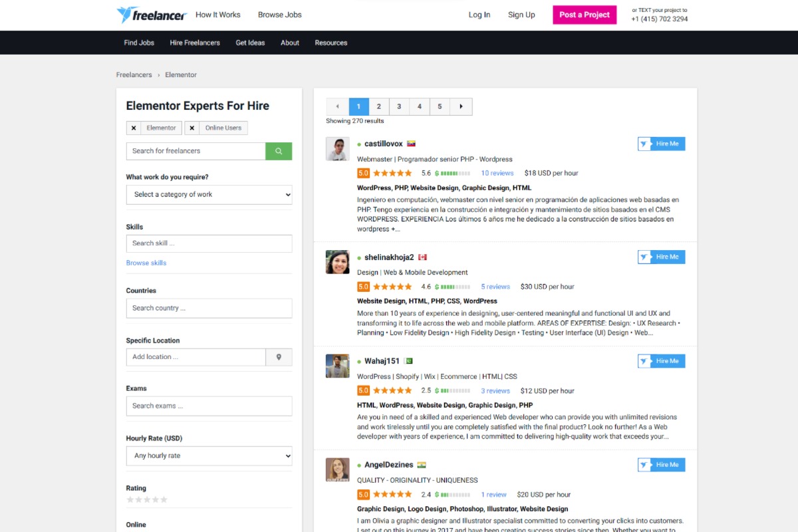Screen dimensions: 798x532
Task: Click Canada flag next to shelinakhoja2
Action: pyautogui.click(x=422, y=257)
